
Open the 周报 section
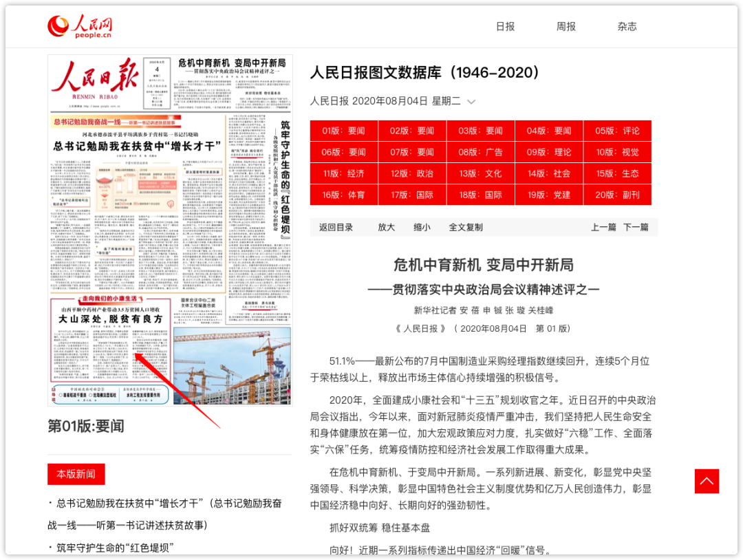pyautogui.click(x=566, y=26)
